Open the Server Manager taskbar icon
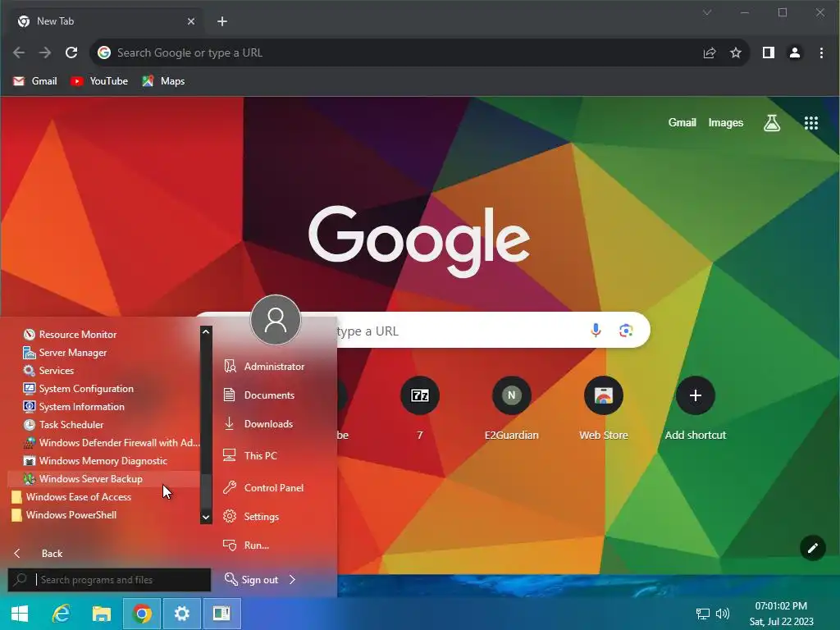The height and width of the screenshot is (630, 840). pyautogui.click(x=221, y=614)
